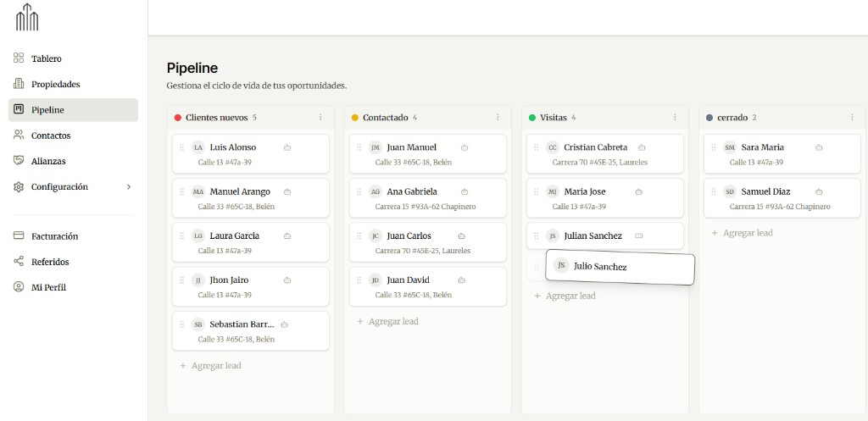Click the green status dot beside Visitas

point(532,118)
